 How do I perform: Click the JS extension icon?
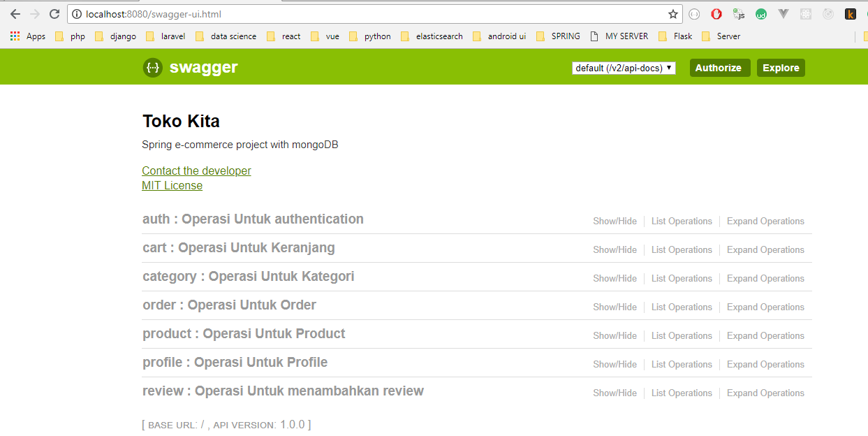pos(738,13)
